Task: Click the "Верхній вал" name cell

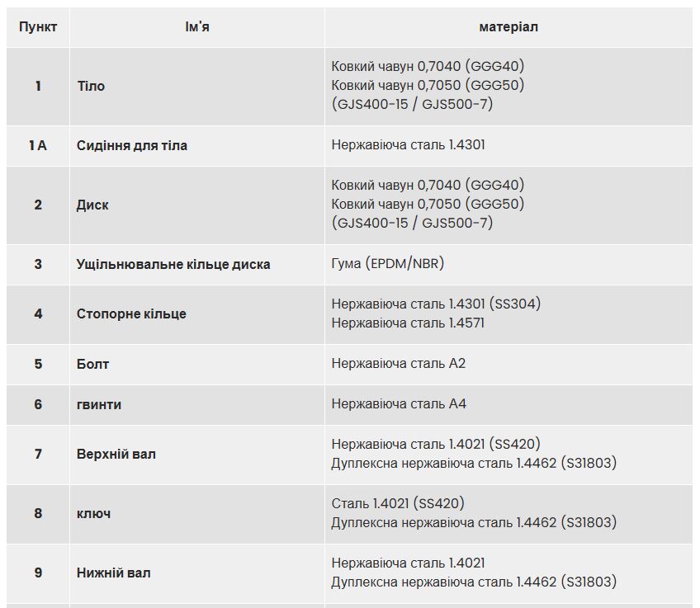Action: tap(116, 455)
